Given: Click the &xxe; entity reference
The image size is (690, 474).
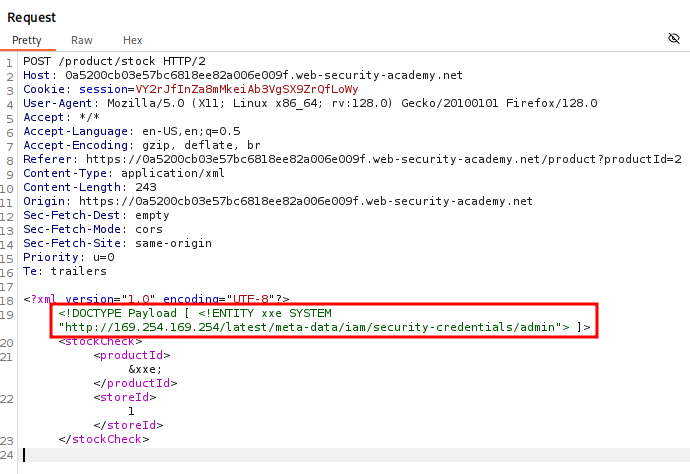Looking at the screenshot, I should [145, 370].
